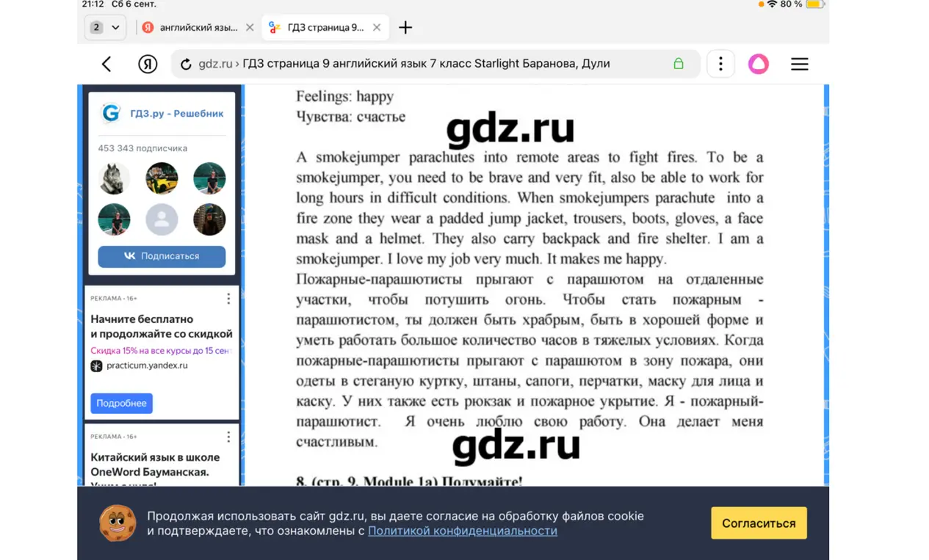This screenshot has width=929, height=560.
Task: Open the 'Начните бесплатно' ad headline
Action: coord(162,326)
